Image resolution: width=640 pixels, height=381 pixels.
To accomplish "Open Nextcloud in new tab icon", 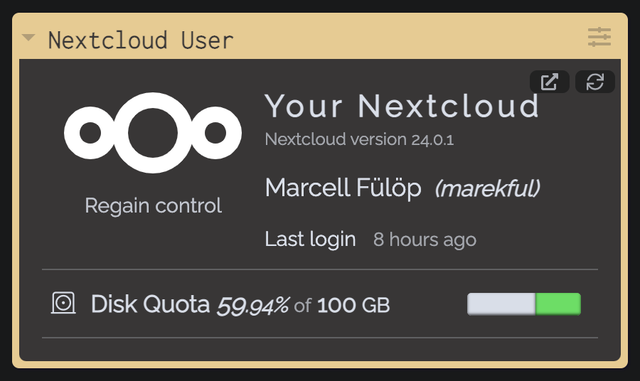I will [549, 82].
